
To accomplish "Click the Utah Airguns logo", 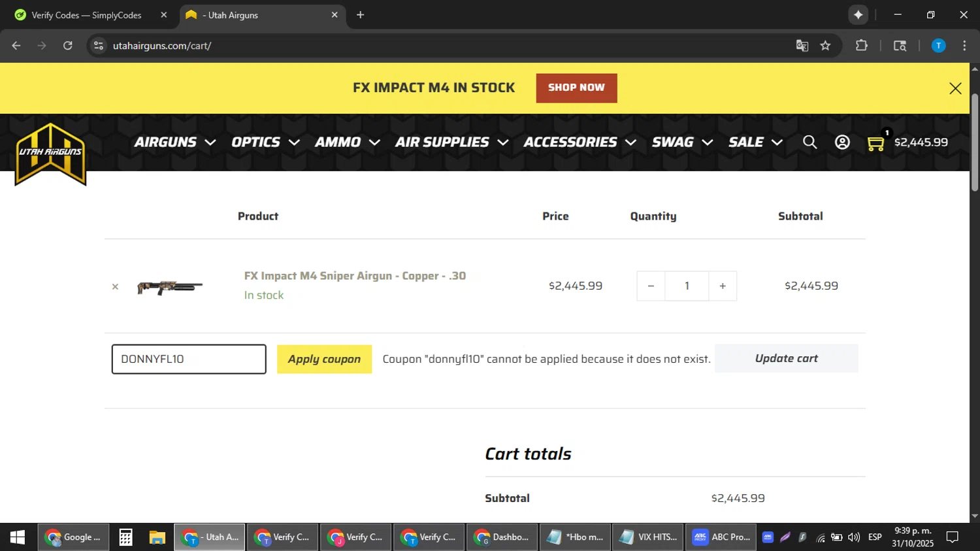I will [51, 154].
